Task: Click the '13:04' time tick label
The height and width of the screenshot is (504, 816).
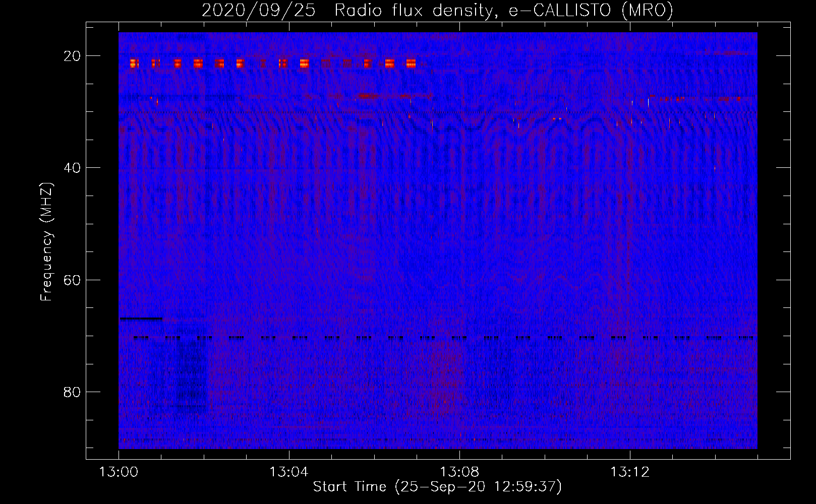Action: pos(289,472)
